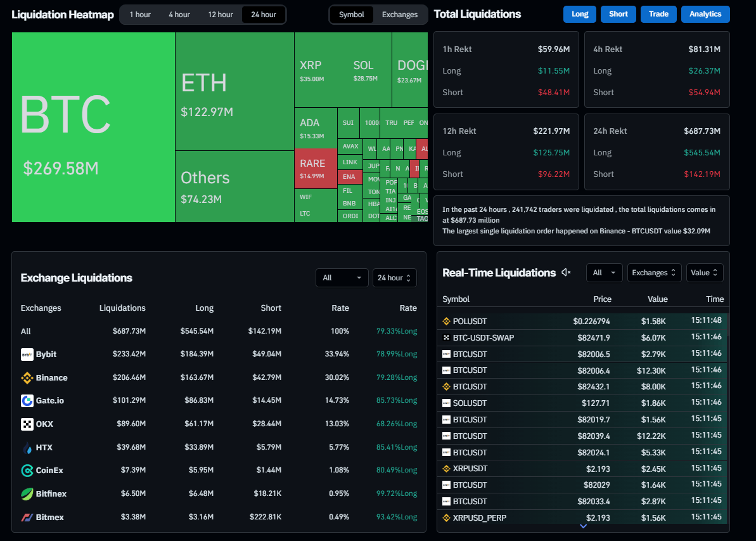Click the Binance exchange logo icon
The height and width of the screenshot is (541, 756).
point(27,378)
